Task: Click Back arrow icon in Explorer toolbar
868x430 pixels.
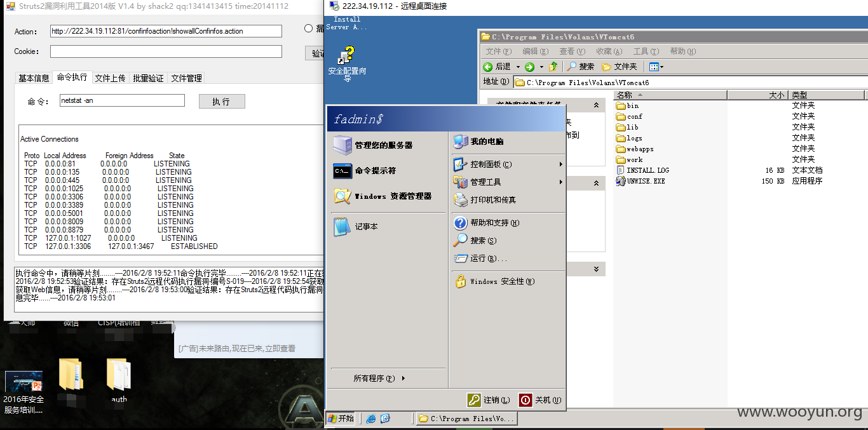Action: click(488, 67)
